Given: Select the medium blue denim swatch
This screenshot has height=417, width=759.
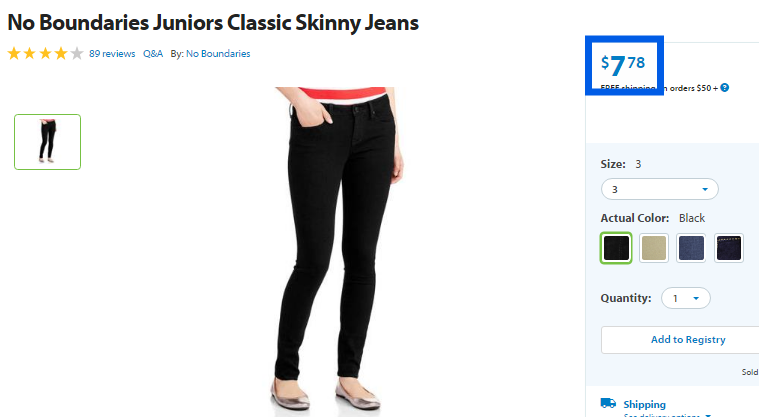Looking at the screenshot, I should coord(691,248).
